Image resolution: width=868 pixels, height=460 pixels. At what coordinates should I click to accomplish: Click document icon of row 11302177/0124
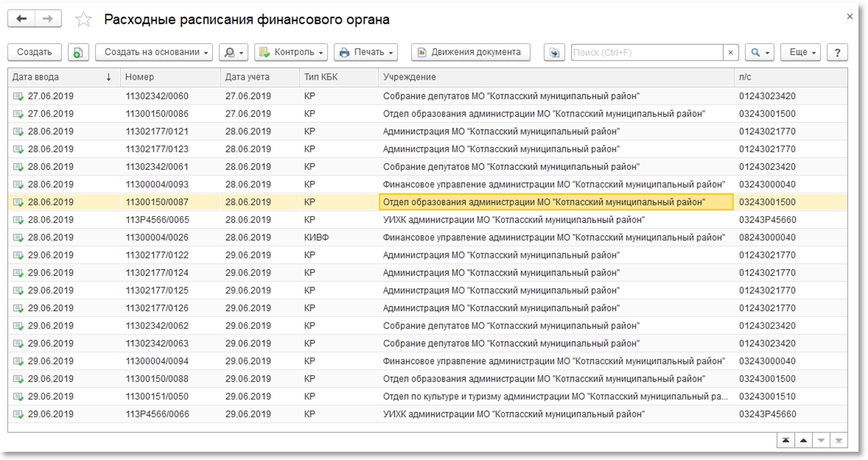[18, 274]
